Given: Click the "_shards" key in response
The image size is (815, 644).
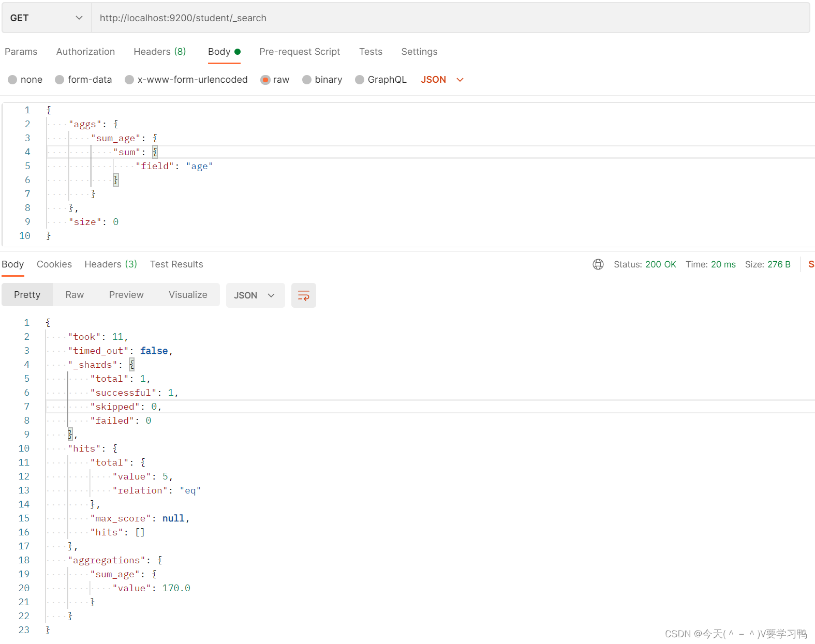Looking at the screenshot, I should tap(93, 365).
